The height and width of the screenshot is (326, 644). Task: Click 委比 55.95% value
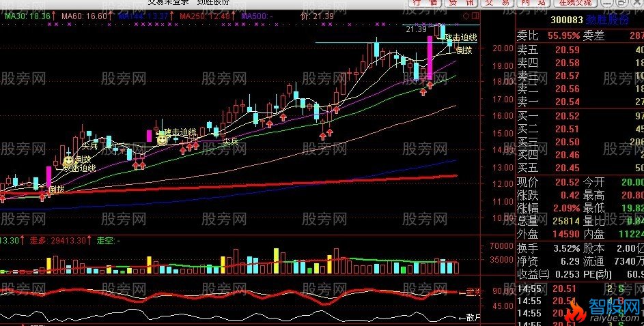[x=563, y=36]
